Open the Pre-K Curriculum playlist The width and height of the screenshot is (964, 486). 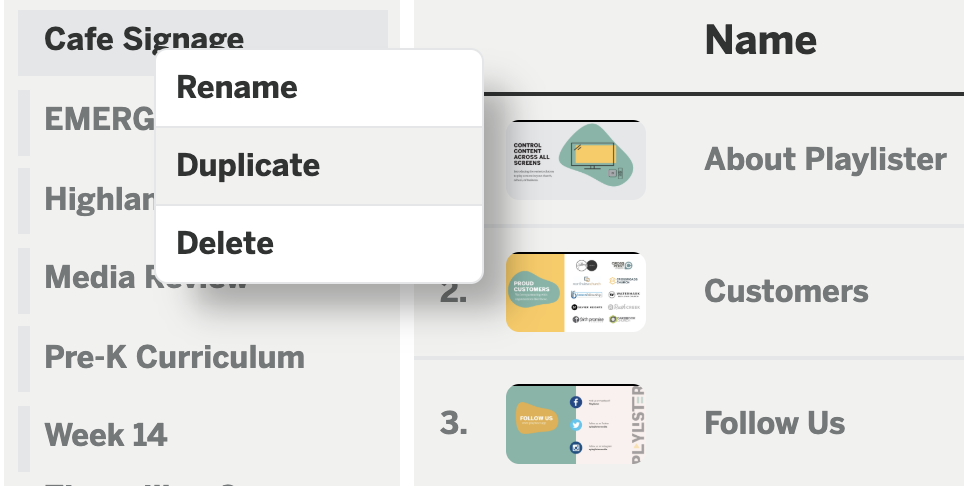[174, 357]
